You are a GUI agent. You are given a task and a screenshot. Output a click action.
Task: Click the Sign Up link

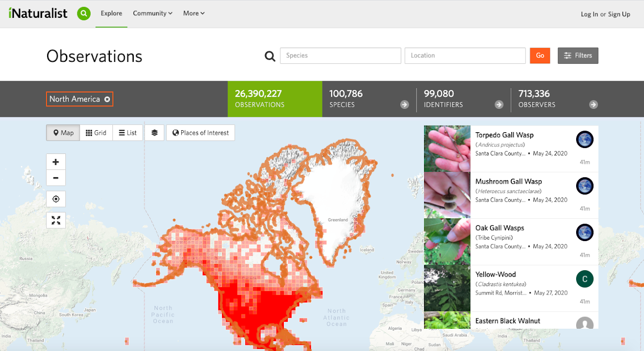click(x=619, y=14)
